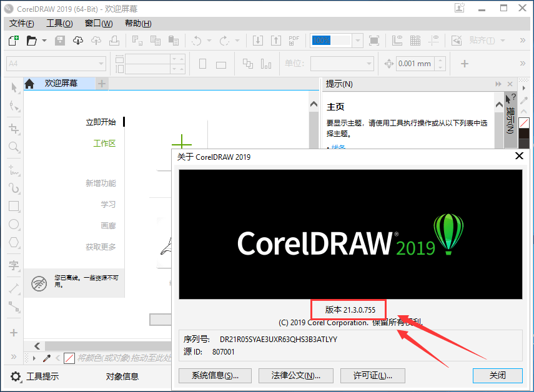This screenshot has width=534, height=392.
Task: Set portrait page orientation
Action: (x=202, y=64)
